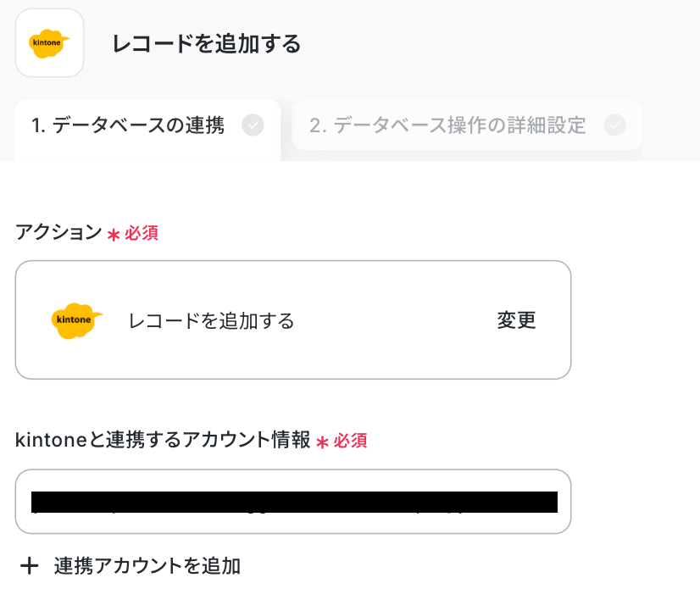The image size is (700, 600).
Task: Open 2. データベース操作の詳細設定 tab
Action: [447, 126]
